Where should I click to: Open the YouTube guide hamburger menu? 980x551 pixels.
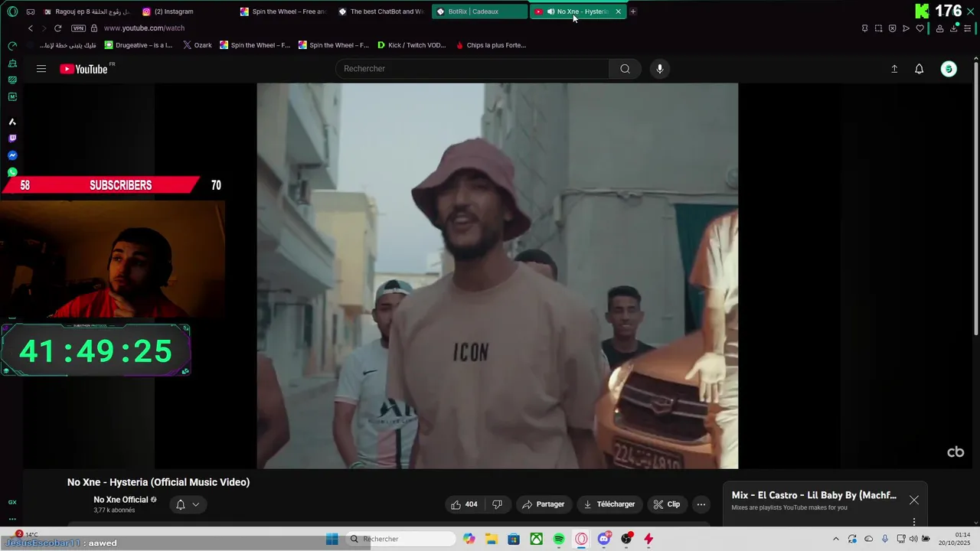tap(41, 69)
